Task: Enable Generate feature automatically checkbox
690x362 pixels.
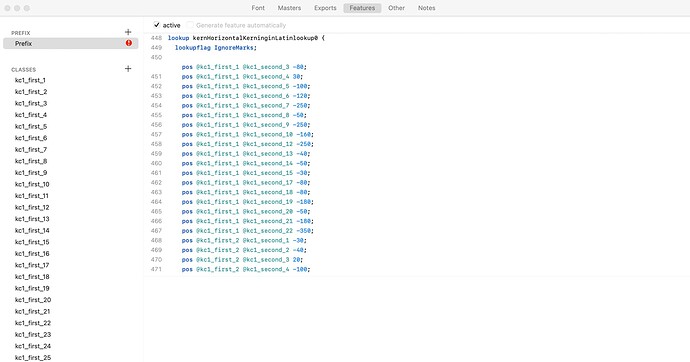Action: click(x=190, y=25)
